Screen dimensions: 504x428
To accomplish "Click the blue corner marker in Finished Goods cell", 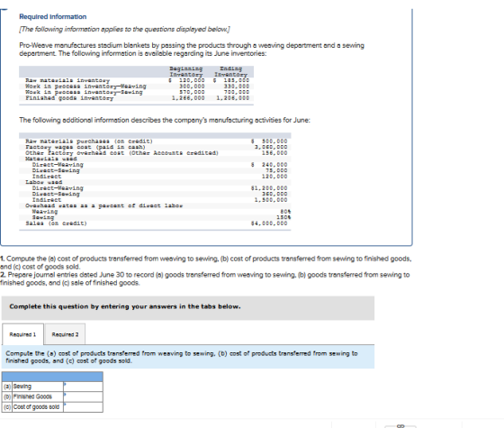I will pos(65,394).
